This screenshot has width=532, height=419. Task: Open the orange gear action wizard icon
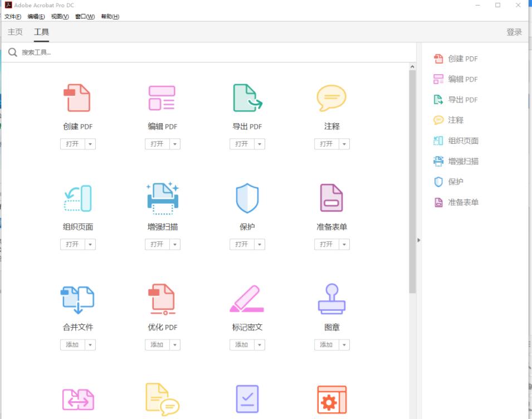pyautogui.click(x=332, y=399)
